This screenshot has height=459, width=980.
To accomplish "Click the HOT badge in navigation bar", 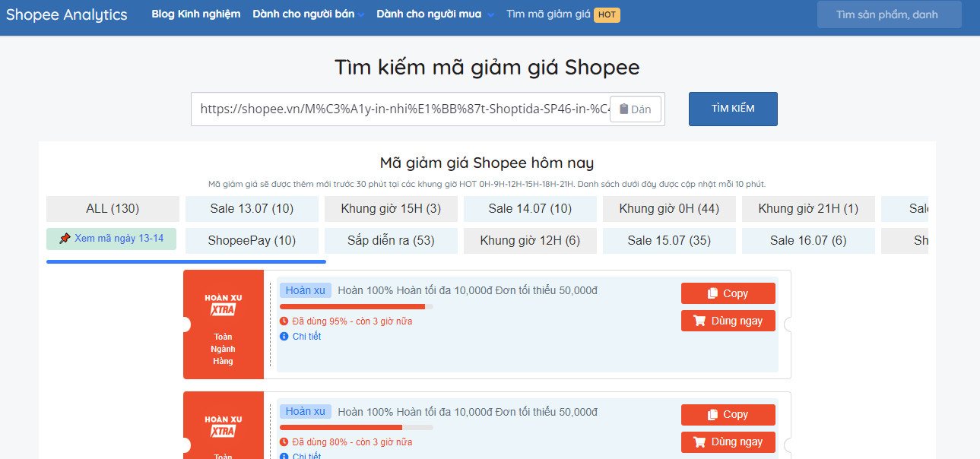I will 607,14.
